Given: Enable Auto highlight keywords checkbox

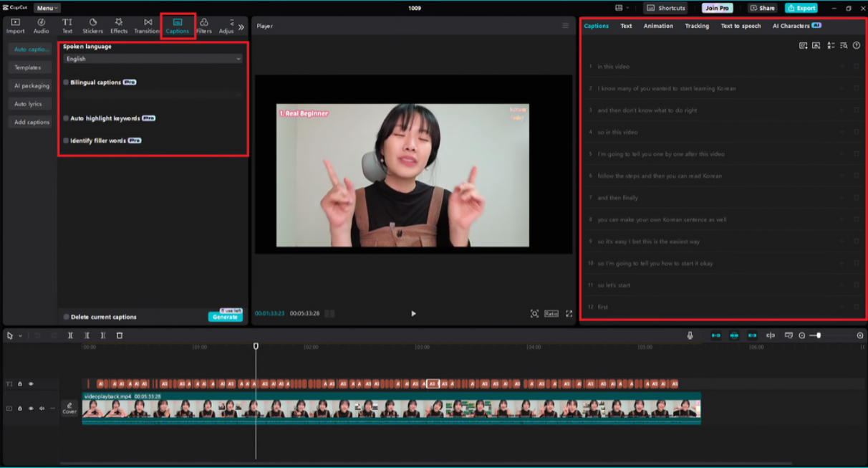Looking at the screenshot, I should 66,118.
